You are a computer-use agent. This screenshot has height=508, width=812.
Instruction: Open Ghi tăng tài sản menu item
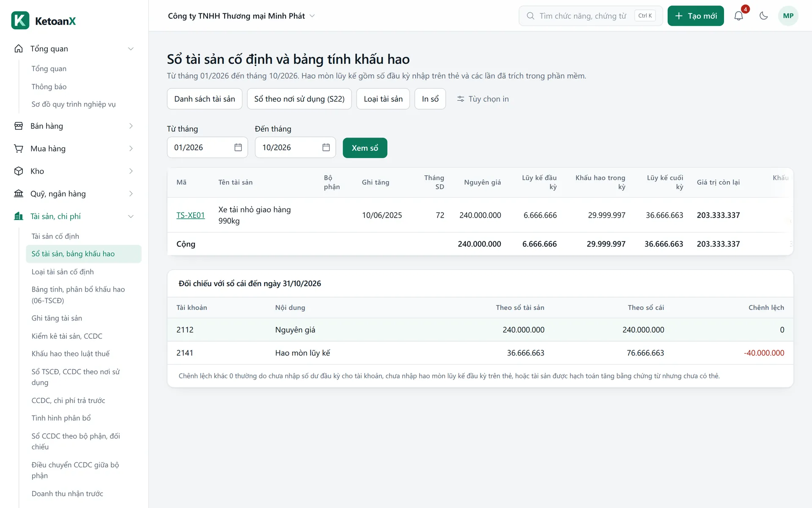57,318
